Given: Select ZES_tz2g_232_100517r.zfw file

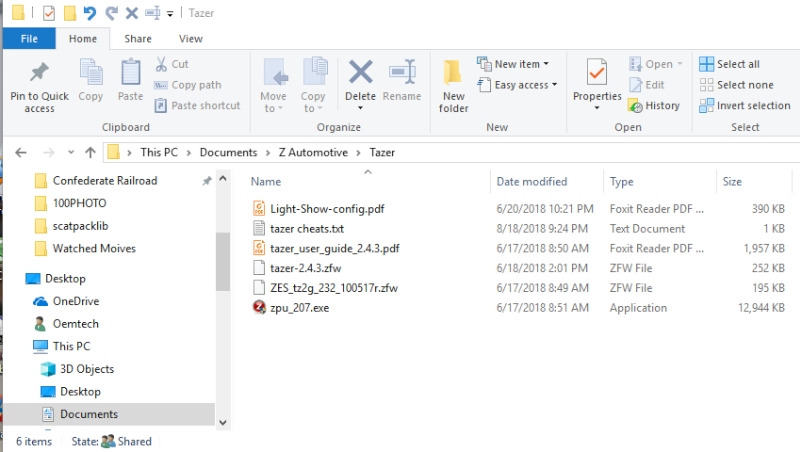Looking at the screenshot, I should click(x=334, y=288).
